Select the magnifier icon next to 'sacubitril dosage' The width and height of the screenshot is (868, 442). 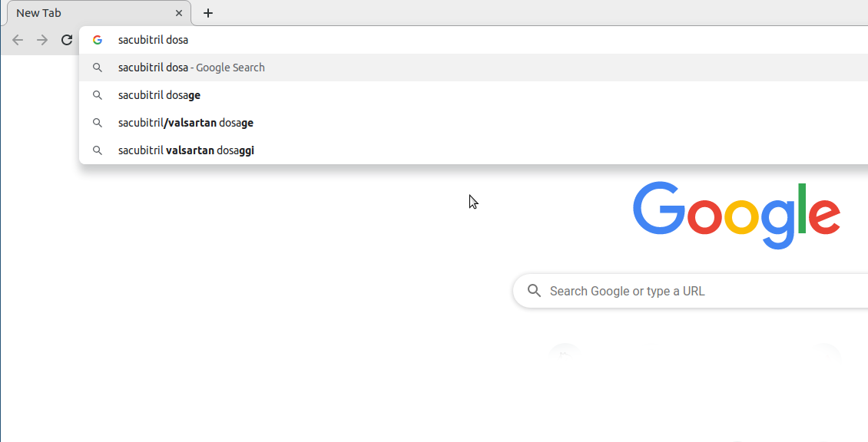click(x=98, y=95)
